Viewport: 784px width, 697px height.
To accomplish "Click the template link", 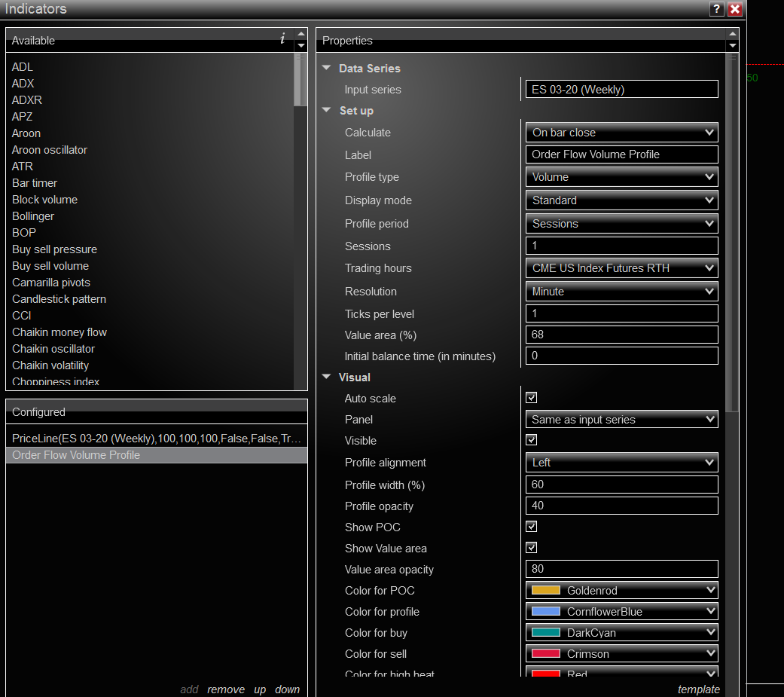I will [698, 689].
